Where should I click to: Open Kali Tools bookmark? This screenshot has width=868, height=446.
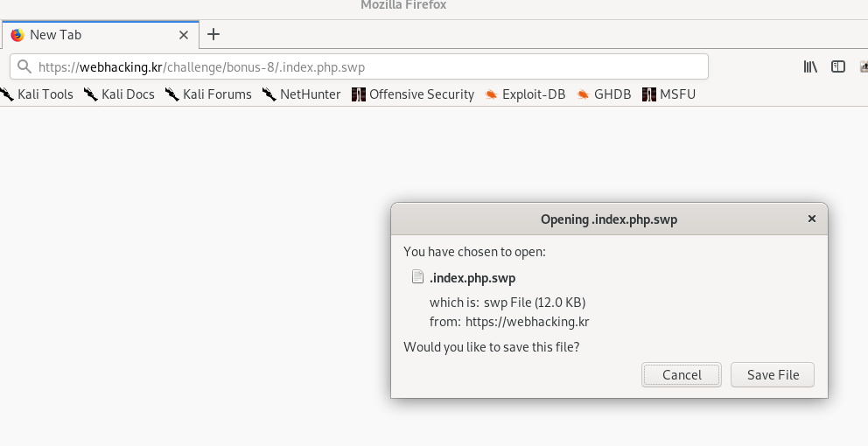point(37,94)
